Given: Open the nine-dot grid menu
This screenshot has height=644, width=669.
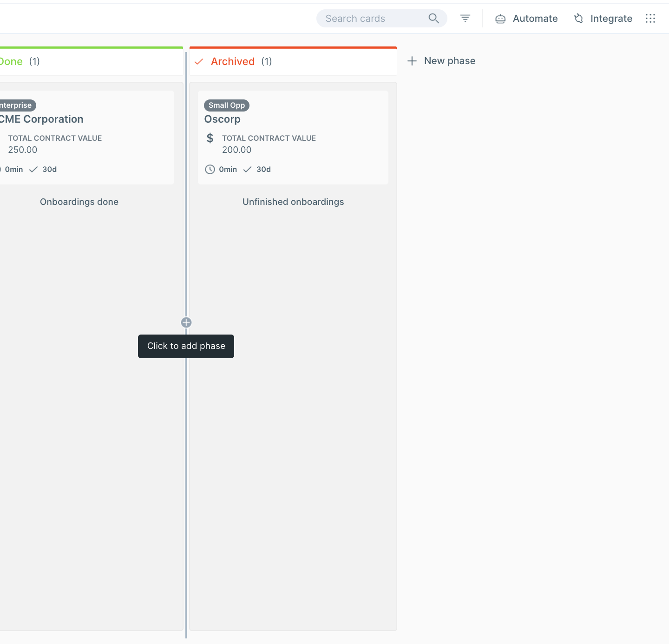Looking at the screenshot, I should tap(650, 19).
